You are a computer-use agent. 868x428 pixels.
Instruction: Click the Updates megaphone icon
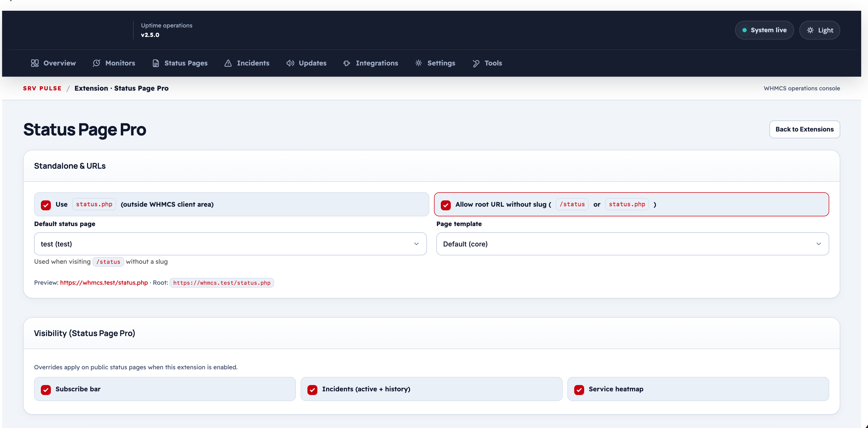[290, 63]
